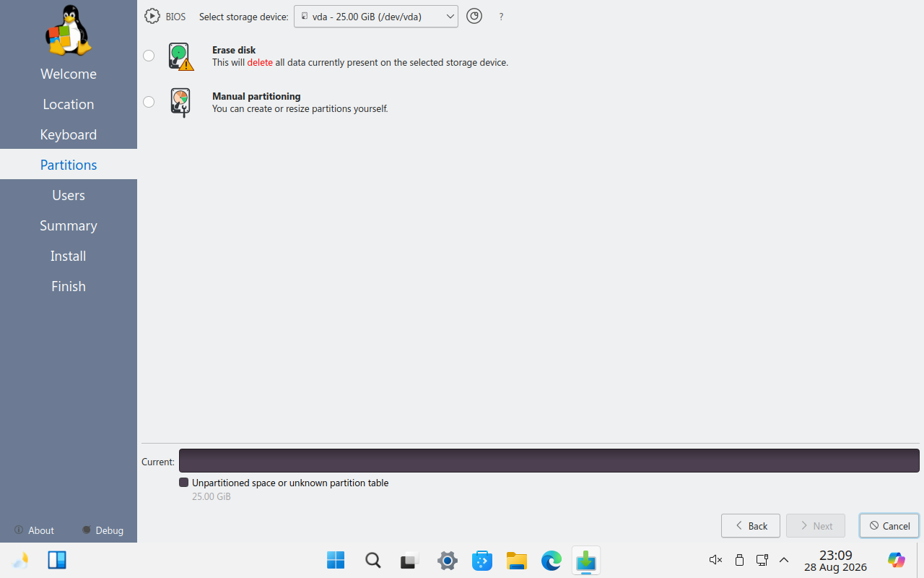Click the 'Erase disk' title text
924x578 pixels.
(x=234, y=50)
